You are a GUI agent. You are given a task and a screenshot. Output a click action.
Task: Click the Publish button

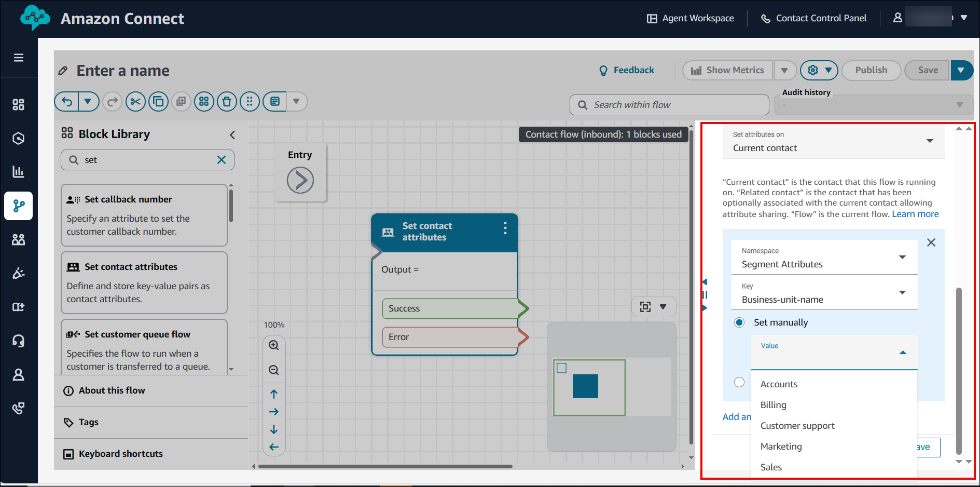[x=871, y=70]
